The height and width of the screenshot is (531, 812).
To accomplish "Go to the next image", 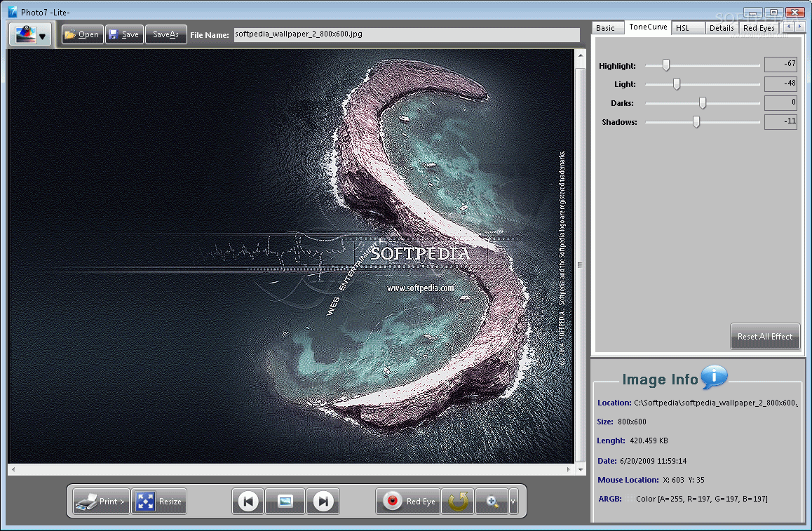I will (x=323, y=501).
